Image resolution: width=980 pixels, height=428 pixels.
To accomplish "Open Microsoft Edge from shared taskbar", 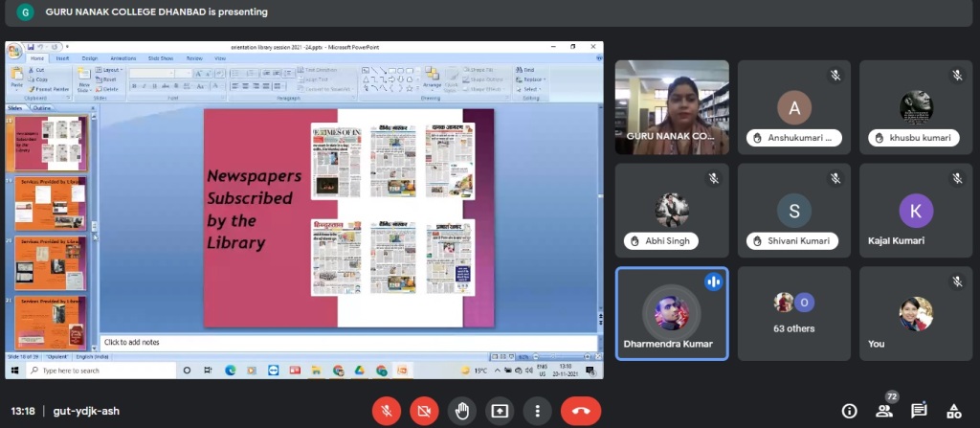I will pos(230,371).
